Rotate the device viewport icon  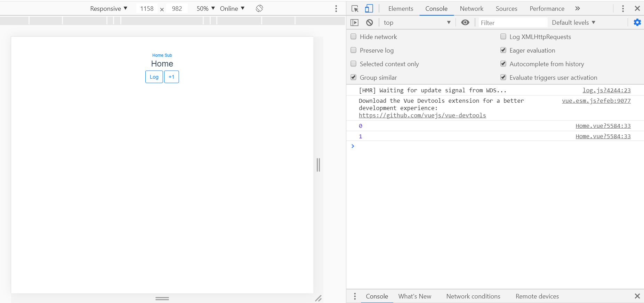click(x=259, y=8)
